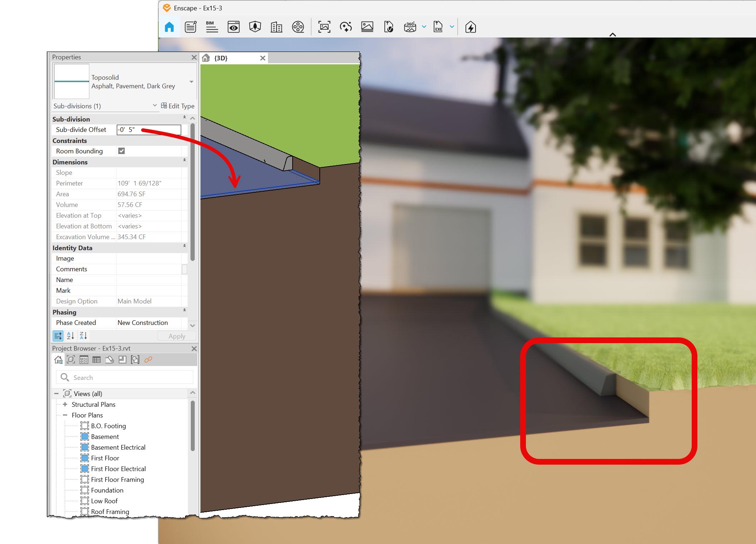Export the scene as standalone EXE
This screenshot has height=544, width=756.
point(438,27)
